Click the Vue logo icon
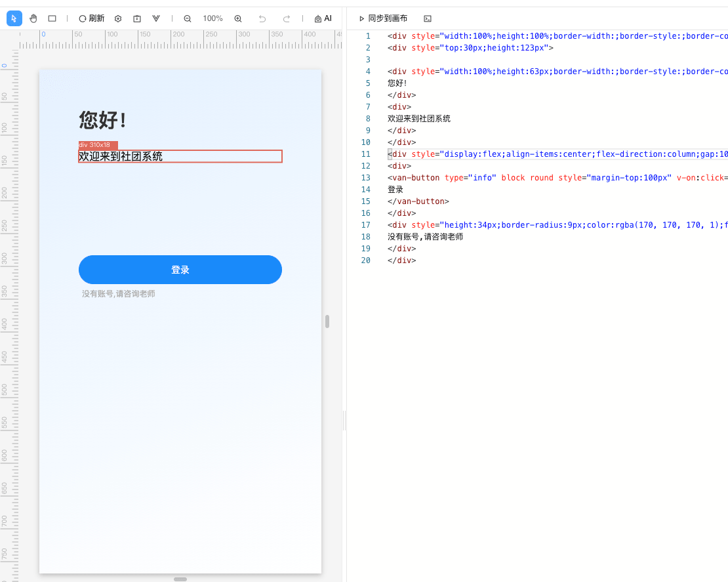Viewport: 728px width, 582px height. point(156,18)
